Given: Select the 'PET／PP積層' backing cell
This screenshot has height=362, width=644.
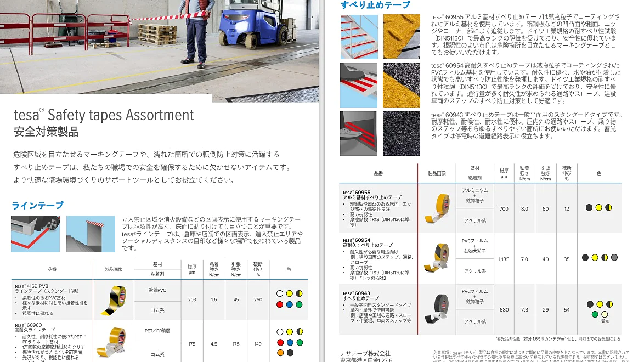Looking at the screenshot, I should click(x=157, y=331).
